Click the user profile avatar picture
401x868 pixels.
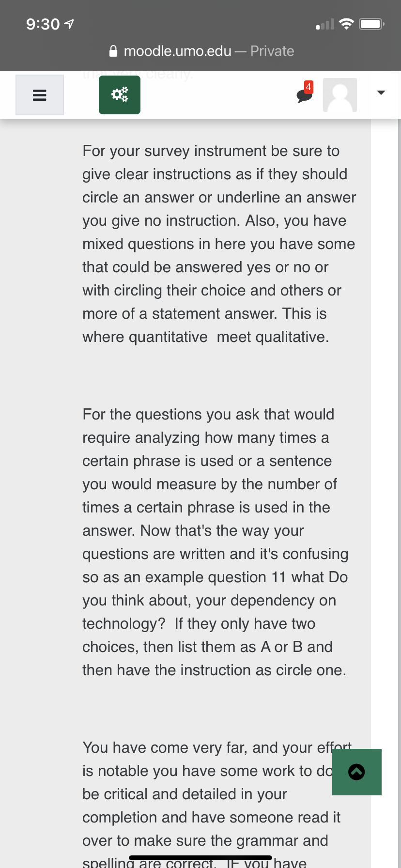[x=340, y=95]
